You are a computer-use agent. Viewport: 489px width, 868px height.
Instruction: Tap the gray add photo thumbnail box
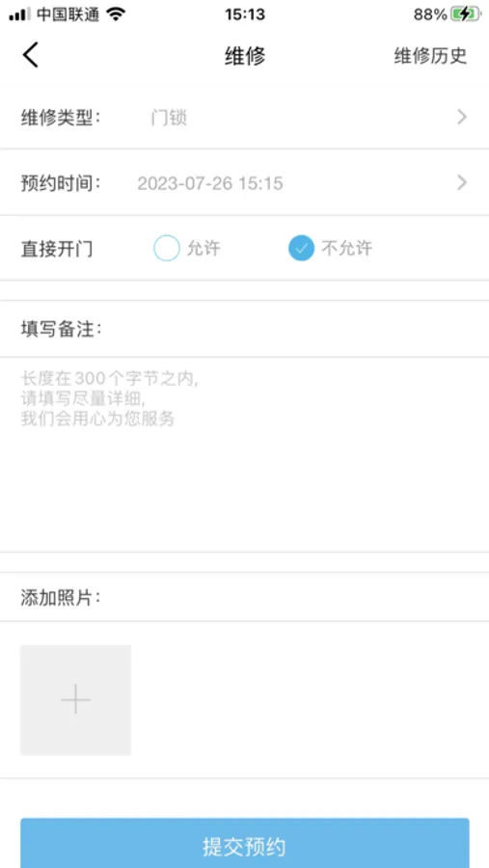pyautogui.click(x=76, y=700)
